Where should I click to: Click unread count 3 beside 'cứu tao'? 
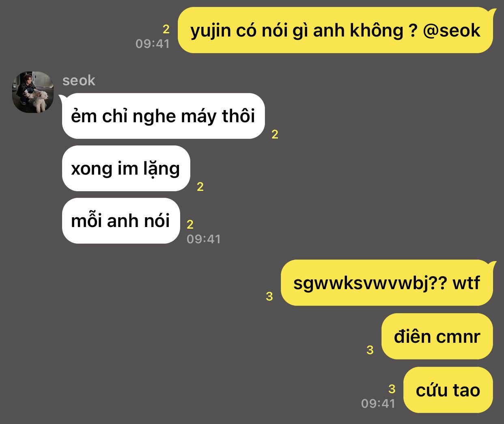tap(392, 389)
